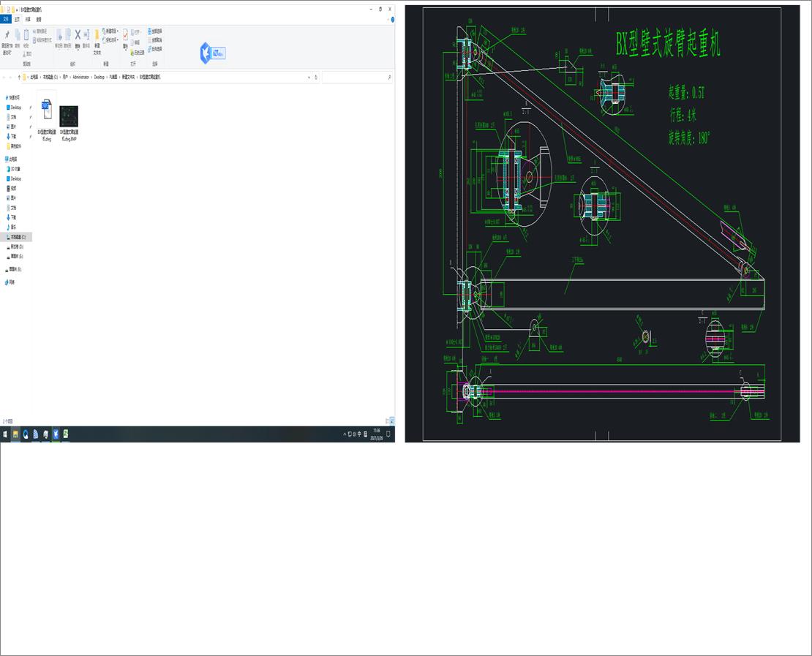Click the Invert Selection icon
Image resolution: width=812 pixels, height=656 pixels.
[x=150, y=48]
